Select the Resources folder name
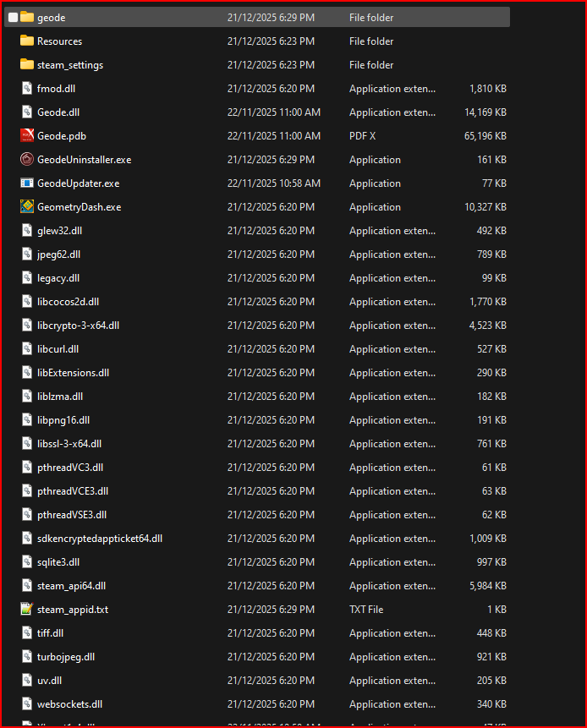 [x=59, y=41]
